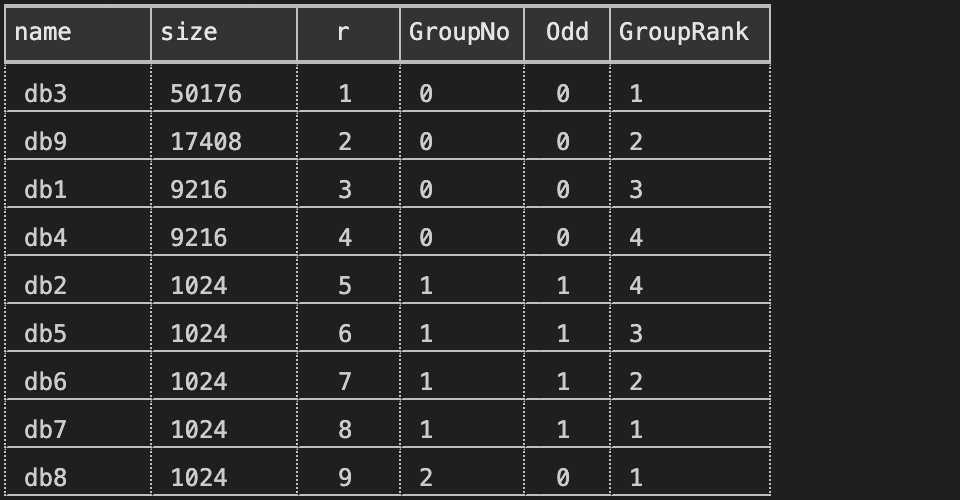The width and height of the screenshot is (960, 500).
Task: Select the db1 name cell
Action: (78, 184)
